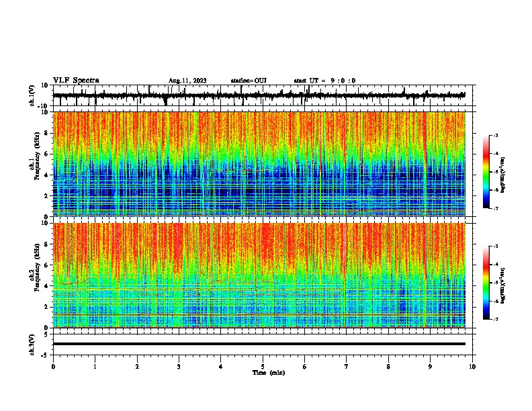The image size is (532, 411).
Task: Click the "start UT = 9 : 0 : 0" text
Action: click(324, 81)
